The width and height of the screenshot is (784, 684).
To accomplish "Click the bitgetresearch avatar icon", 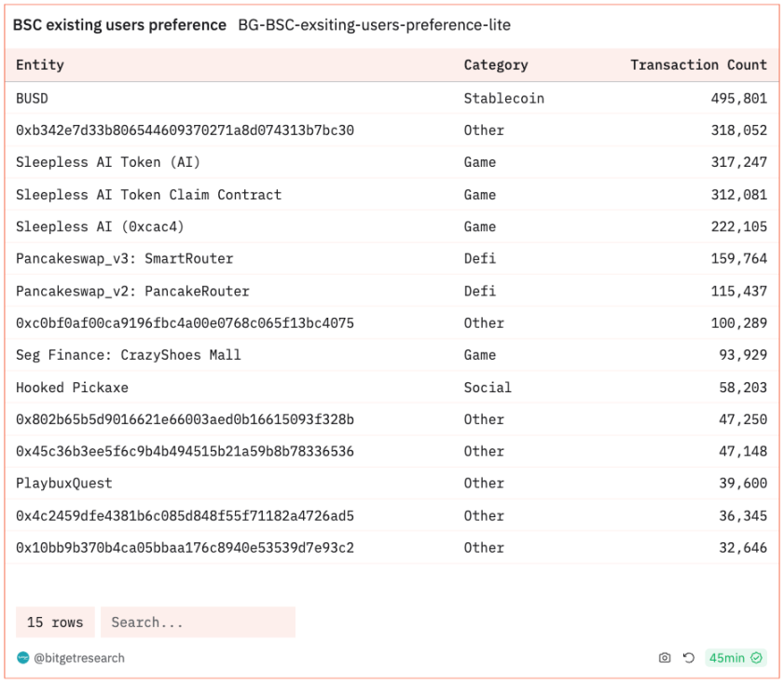I will 23,658.
